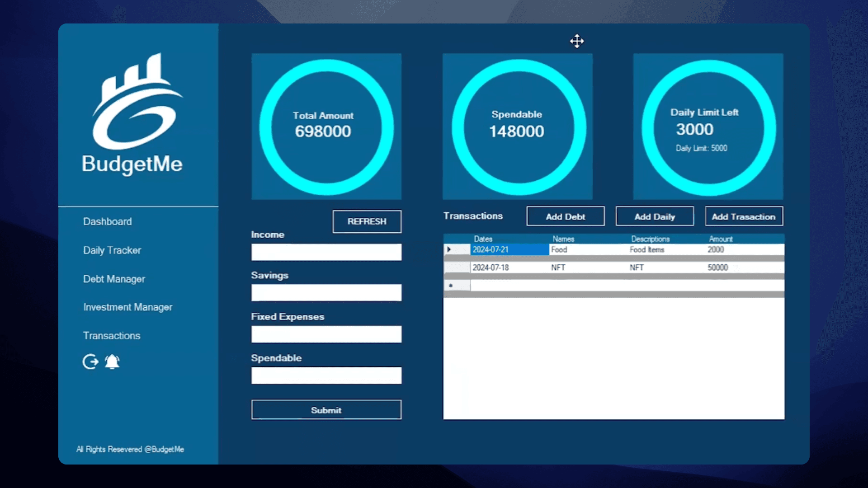The image size is (868, 488).
Task: Focus the Spendable input field
Action: click(326, 375)
